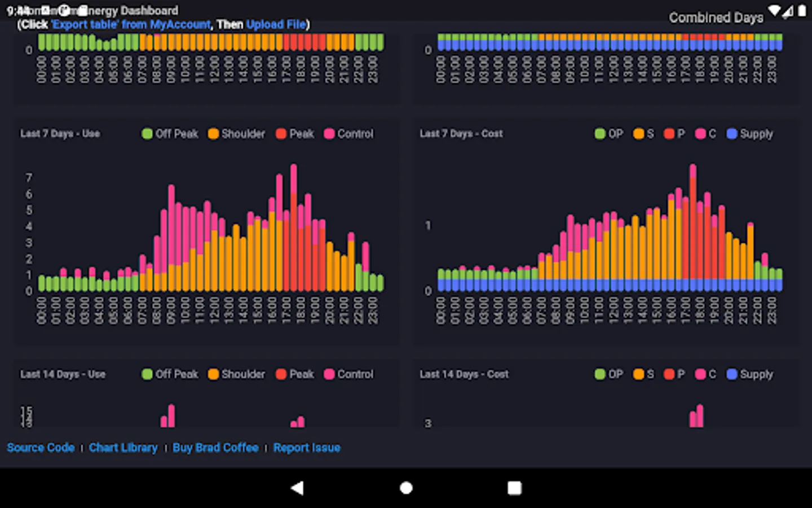Image resolution: width=812 pixels, height=508 pixels.
Task: Toggle Supply in Last 14 Days Cost legend
Action: (750, 374)
